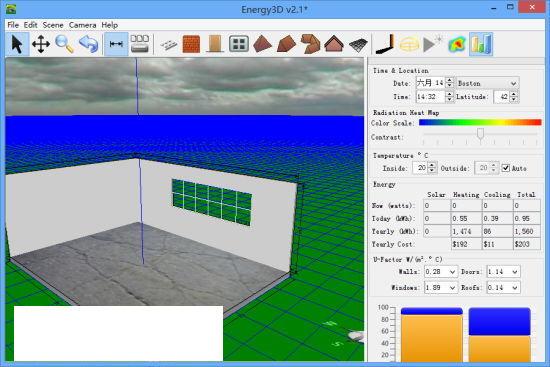Click the Latitude field showing 42
The image size is (550, 367).
501,96
